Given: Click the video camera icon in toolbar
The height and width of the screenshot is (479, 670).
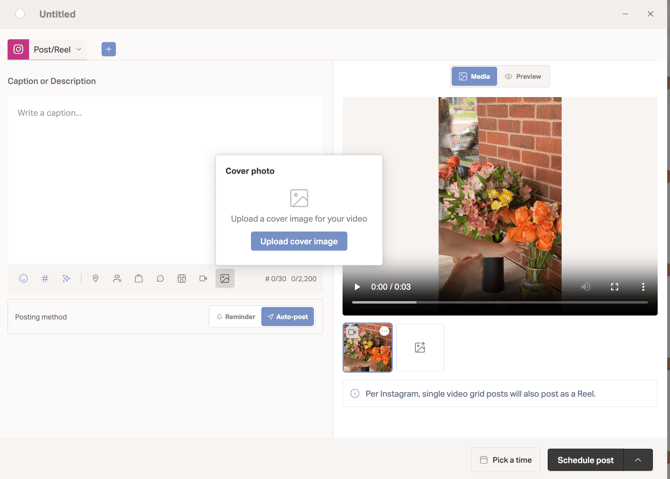Looking at the screenshot, I should [x=203, y=279].
